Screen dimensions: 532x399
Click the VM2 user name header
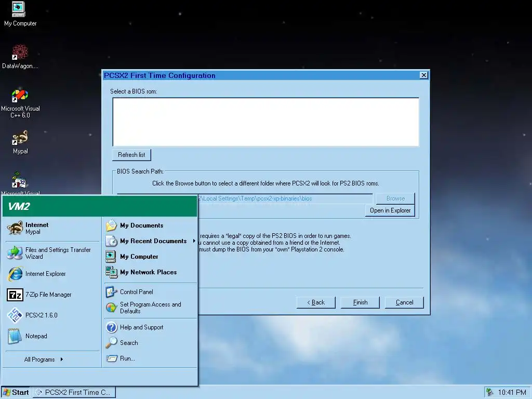click(x=99, y=206)
